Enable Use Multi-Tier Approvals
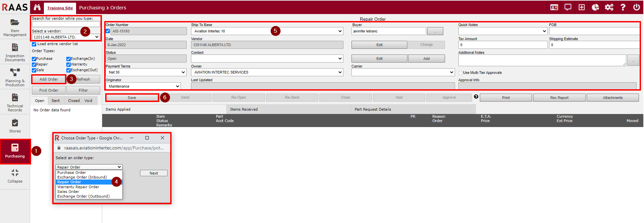644x223 pixels. [461, 73]
